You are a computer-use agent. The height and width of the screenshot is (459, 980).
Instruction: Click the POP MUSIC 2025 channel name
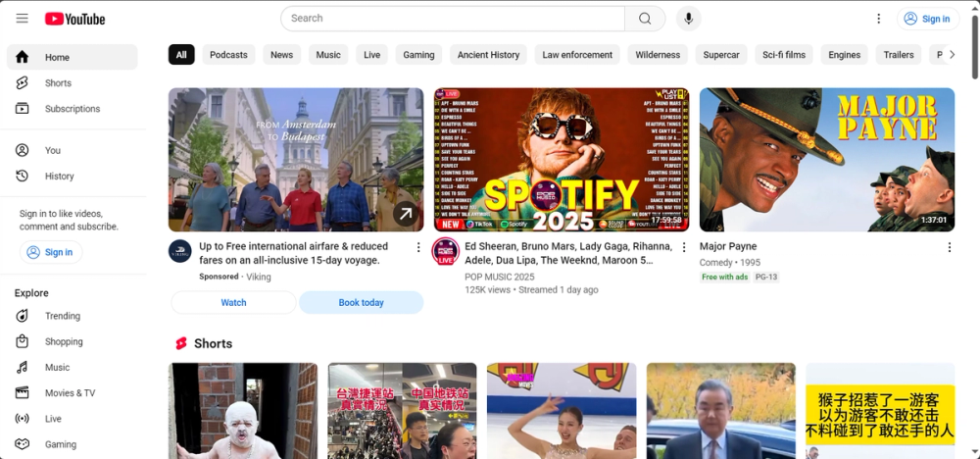(500, 277)
